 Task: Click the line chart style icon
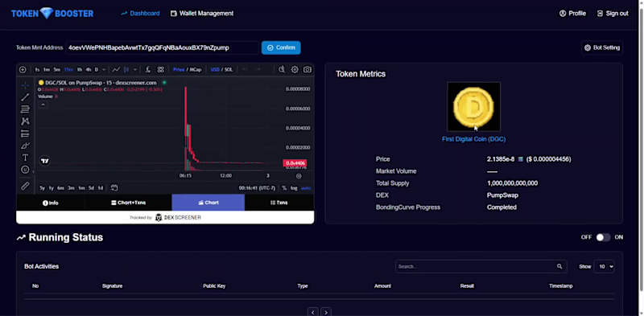pos(116,70)
